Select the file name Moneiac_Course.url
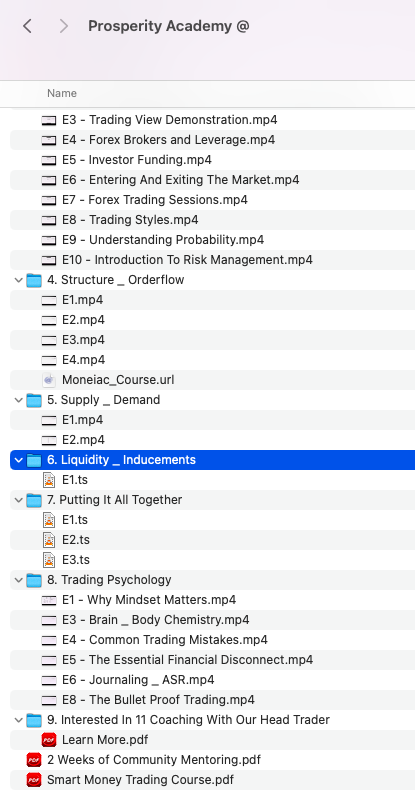Screen dimensions: 415x800 [118, 380]
